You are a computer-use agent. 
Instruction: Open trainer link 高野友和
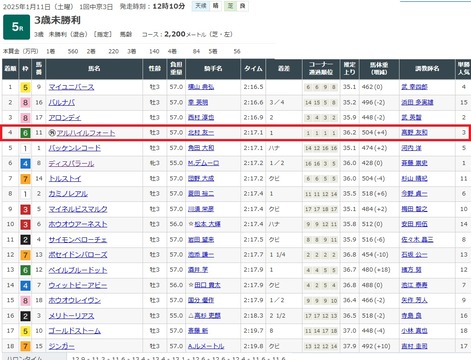point(414,133)
